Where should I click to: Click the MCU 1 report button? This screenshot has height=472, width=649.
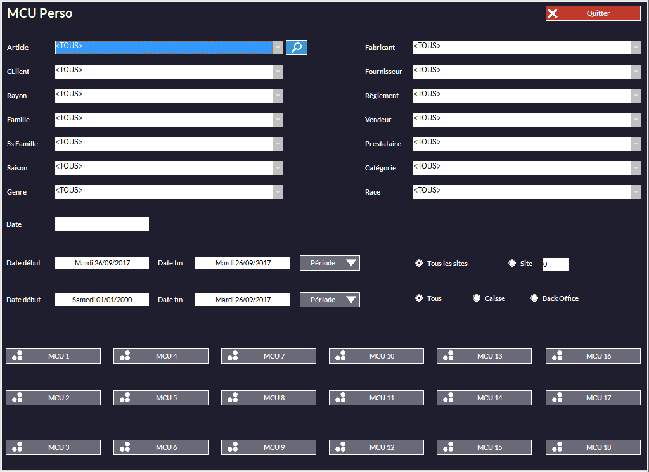click(54, 356)
